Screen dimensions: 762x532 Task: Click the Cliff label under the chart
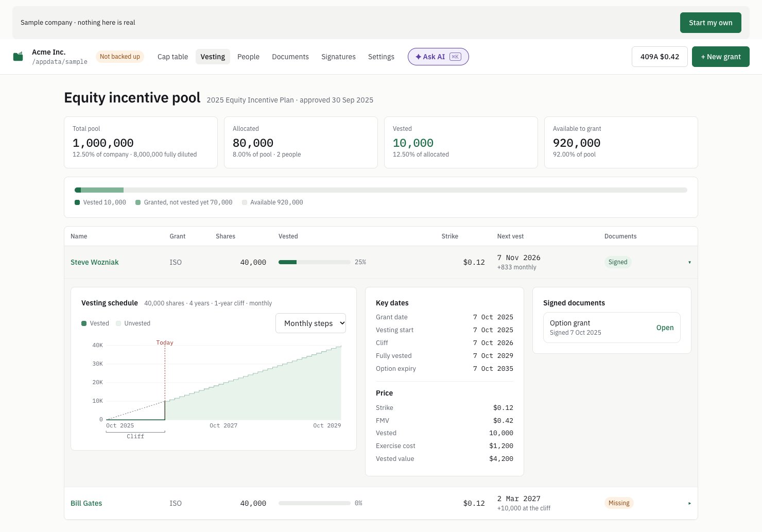pos(135,436)
